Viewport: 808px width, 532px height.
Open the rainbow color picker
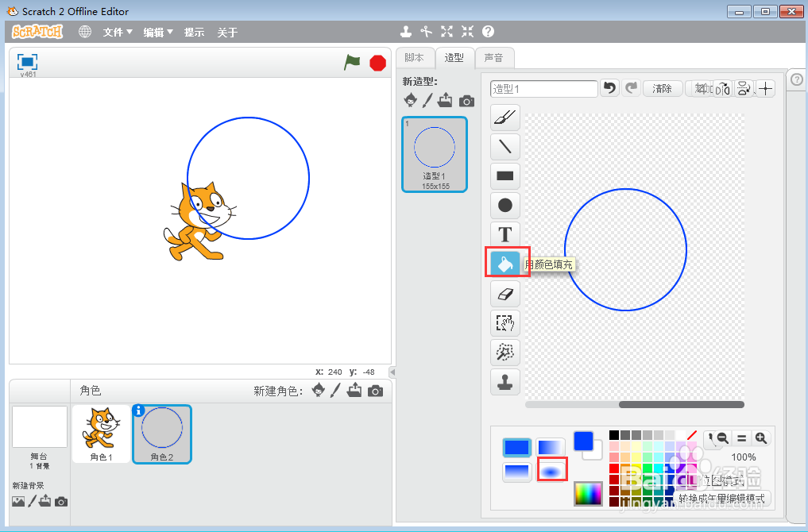[x=588, y=494]
